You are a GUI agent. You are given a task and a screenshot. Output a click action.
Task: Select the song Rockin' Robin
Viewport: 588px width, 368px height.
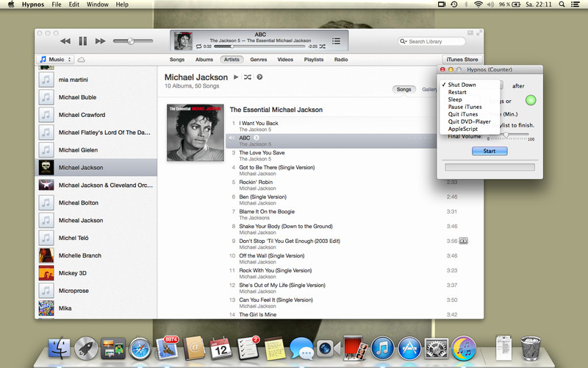click(x=256, y=182)
